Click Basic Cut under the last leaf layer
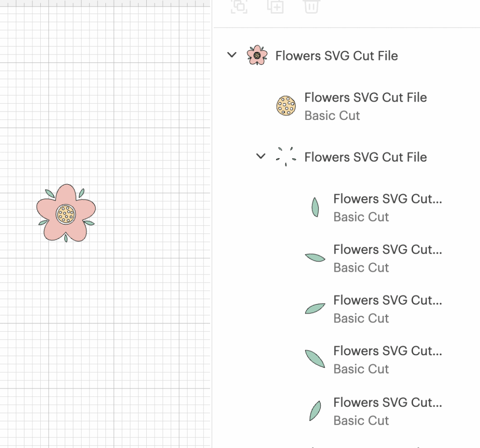The height and width of the screenshot is (448, 480). pos(361,420)
